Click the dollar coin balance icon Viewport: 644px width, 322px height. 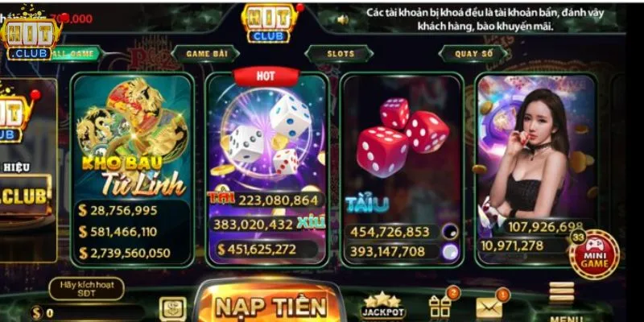click(36, 313)
